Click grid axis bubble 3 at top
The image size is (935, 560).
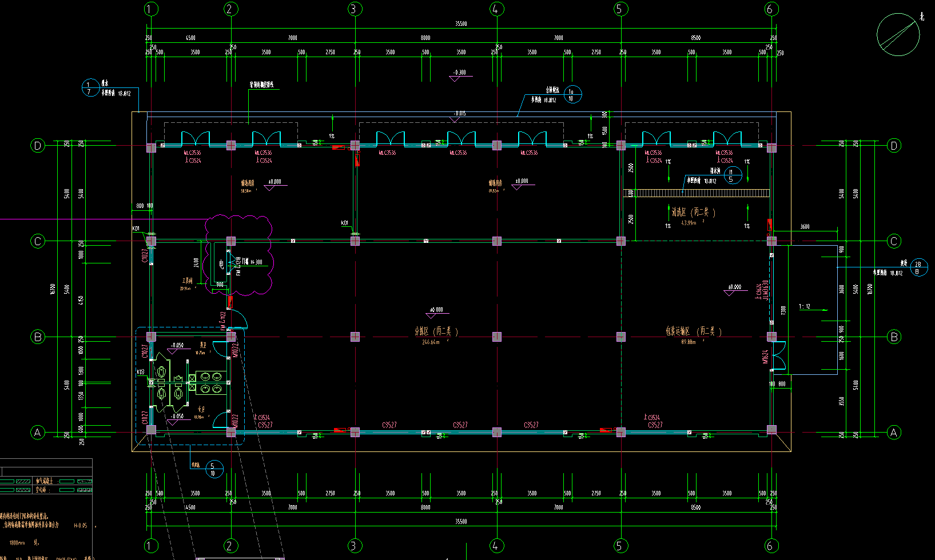pyautogui.click(x=354, y=9)
